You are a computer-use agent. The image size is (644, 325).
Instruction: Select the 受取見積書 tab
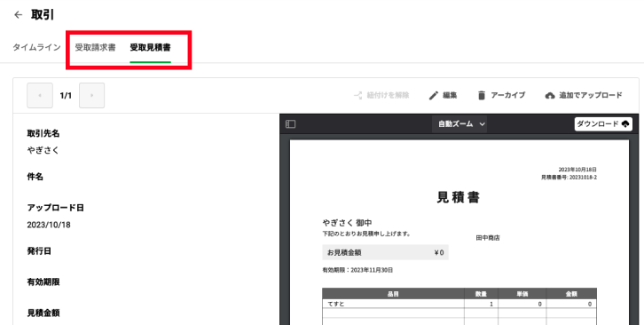click(150, 47)
